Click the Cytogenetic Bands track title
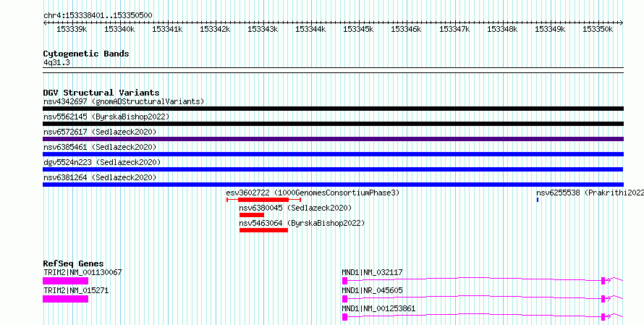644x325 pixels. (x=86, y=54)
